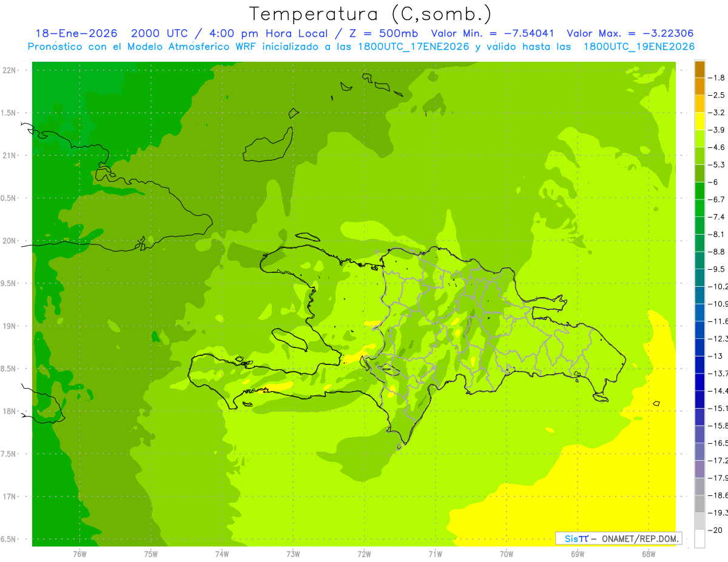Select the legend swatch between -6 and -6.7
Image resolution: width=728 pixels, height=562 pixels.
coord(699,191)
